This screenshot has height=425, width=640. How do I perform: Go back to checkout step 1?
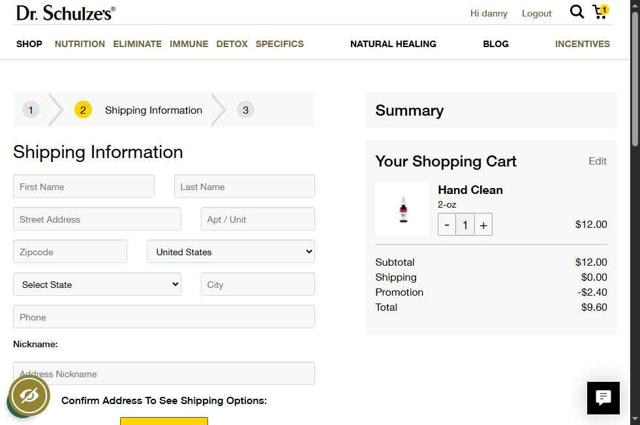(31, 110)
